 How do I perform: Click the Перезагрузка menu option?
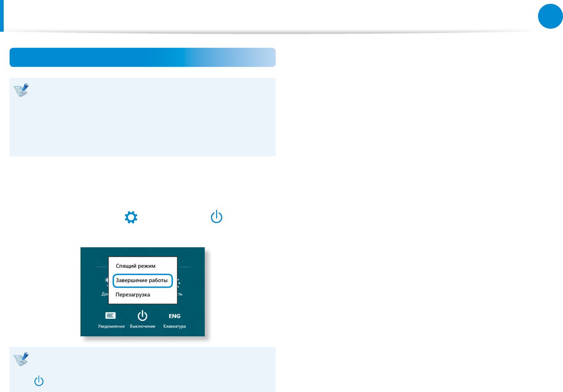pos(133,295)
